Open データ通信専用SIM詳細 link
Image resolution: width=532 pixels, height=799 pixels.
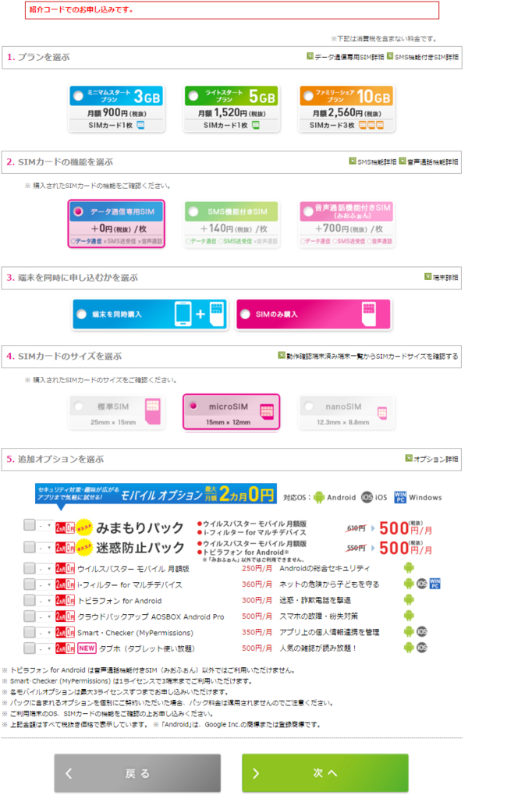[x=346, y=57]
